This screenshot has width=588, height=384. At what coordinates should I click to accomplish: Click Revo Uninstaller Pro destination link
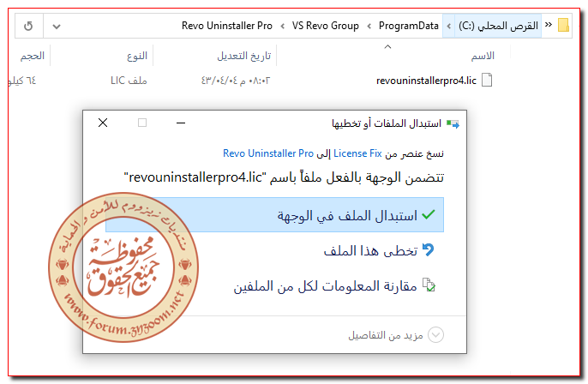tap(268, 153)
